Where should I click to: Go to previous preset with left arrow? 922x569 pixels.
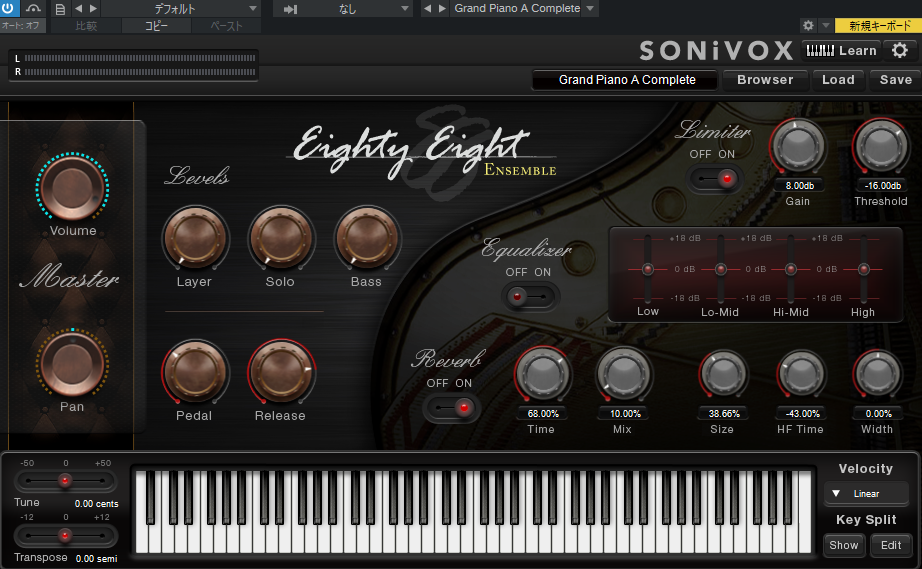(79, 9)
